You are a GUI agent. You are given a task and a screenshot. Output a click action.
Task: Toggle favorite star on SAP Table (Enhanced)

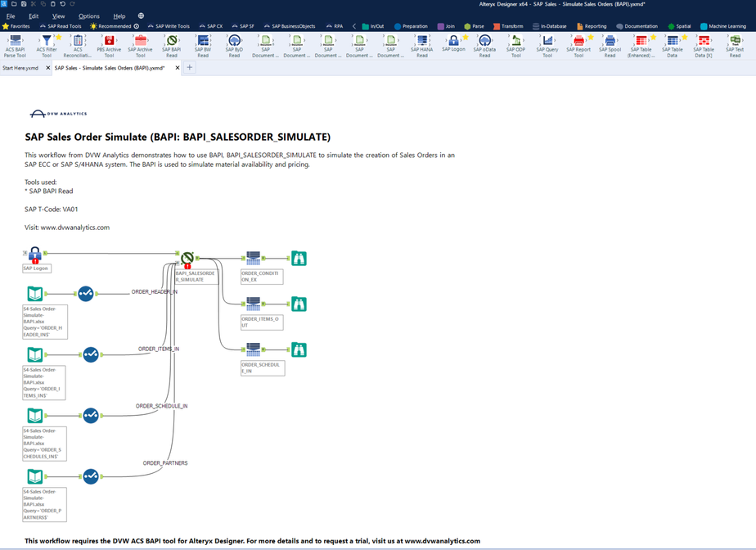point(653,37)
